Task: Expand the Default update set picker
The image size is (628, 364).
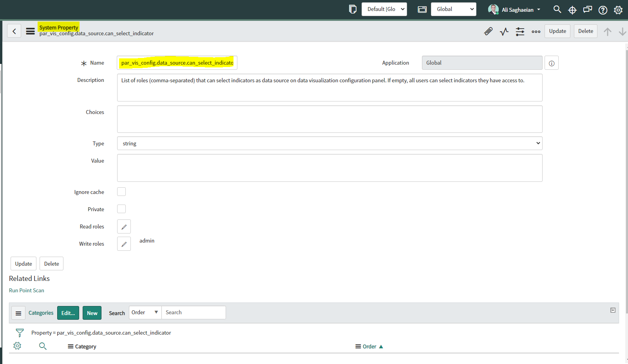Action: 384,9
